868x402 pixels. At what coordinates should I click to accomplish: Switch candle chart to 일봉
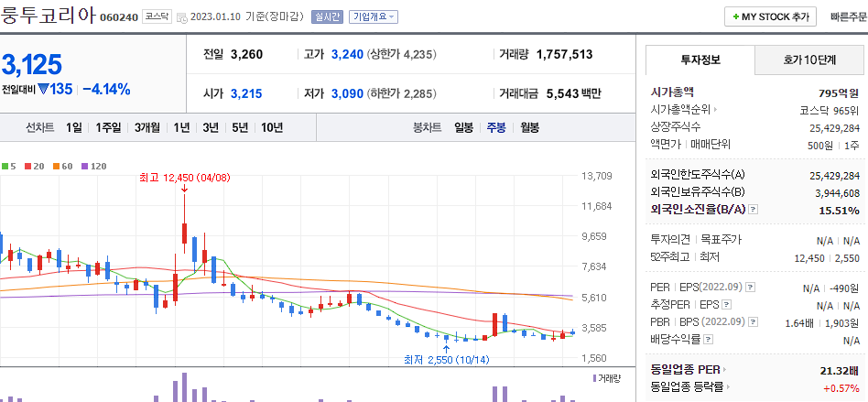coord(464,128)
